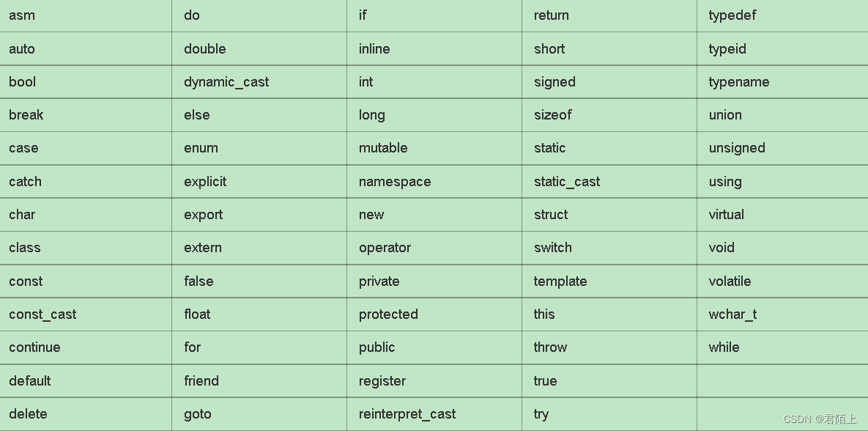Select the 'goto' cell

pyautogui.click(x=259, y=414)
